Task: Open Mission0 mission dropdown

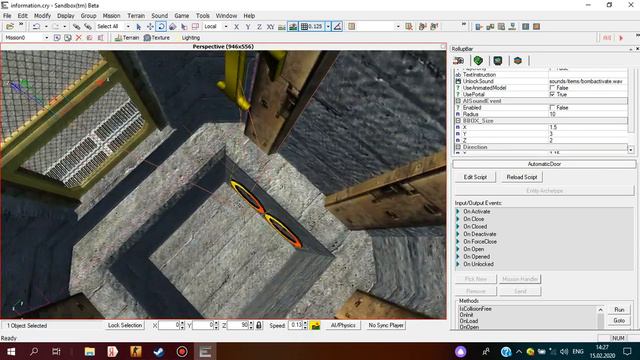Action: (47, 38)
